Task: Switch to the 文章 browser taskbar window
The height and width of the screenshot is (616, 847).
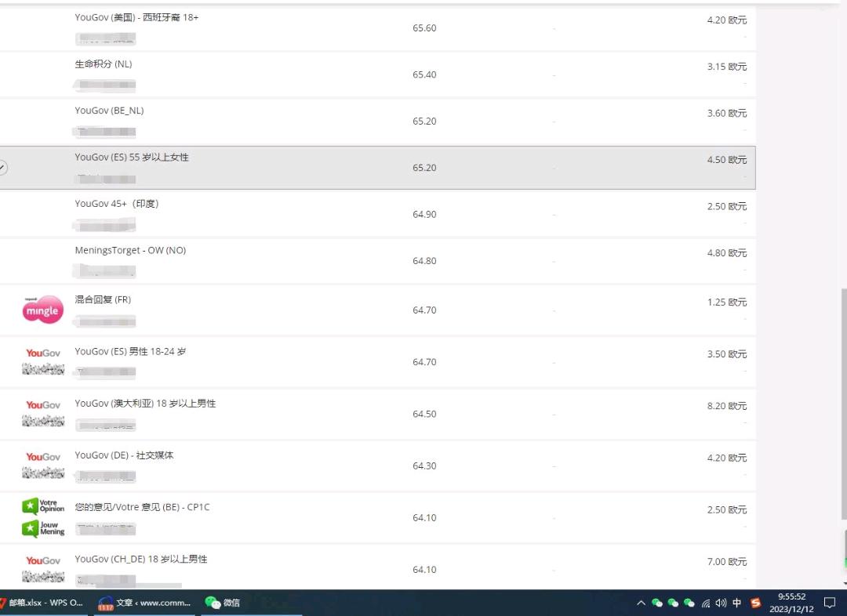Action: point(144,603)
